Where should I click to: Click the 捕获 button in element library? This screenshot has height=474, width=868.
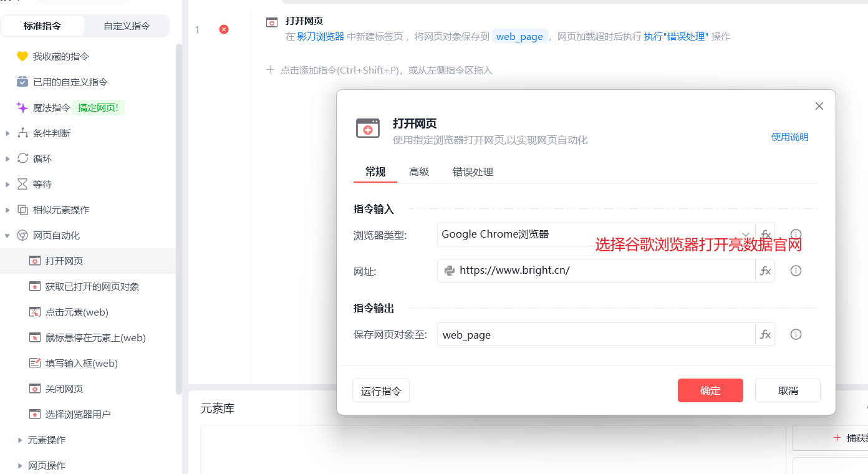coord(831,438)
